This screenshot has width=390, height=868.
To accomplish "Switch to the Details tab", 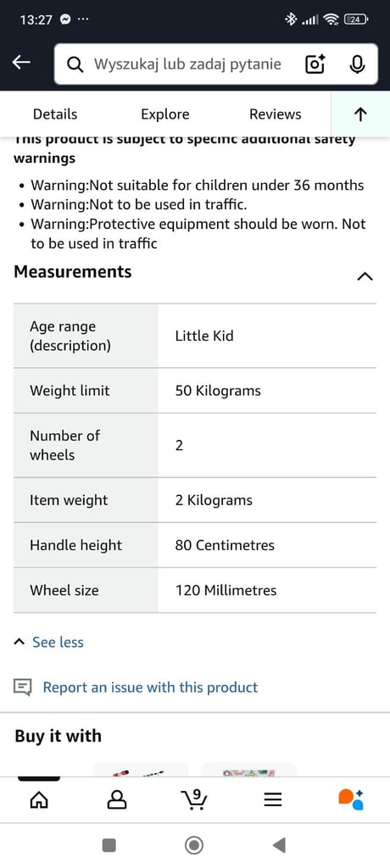I will coord(55,114).
